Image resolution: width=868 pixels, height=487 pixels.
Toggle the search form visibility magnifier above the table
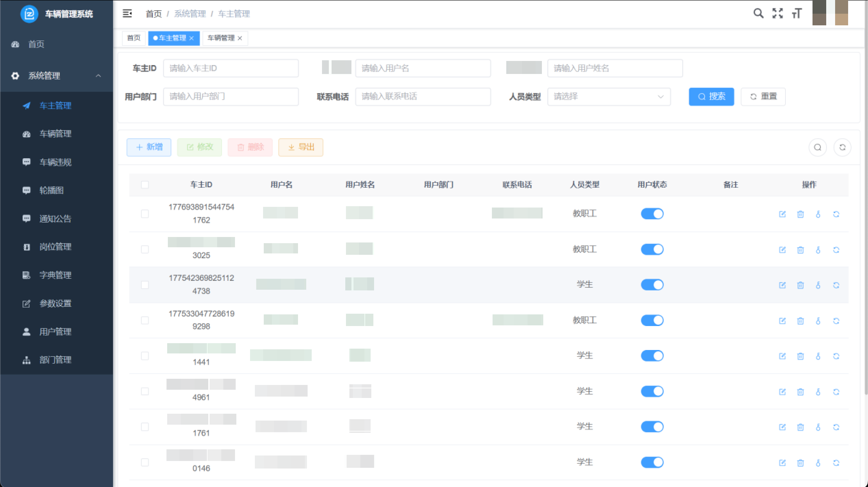point(818,147)
